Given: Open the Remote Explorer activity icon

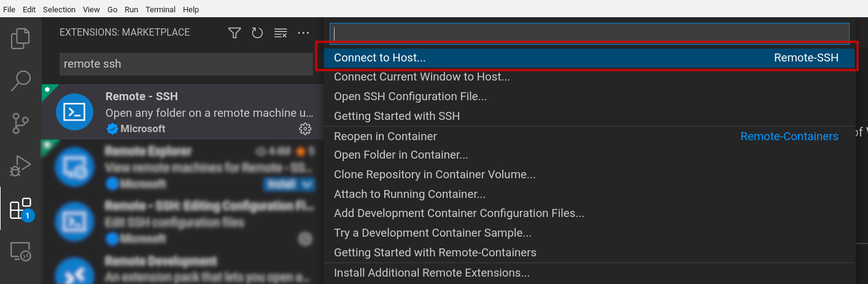Looking at the screenshot, I should click(x=20, y=251).
